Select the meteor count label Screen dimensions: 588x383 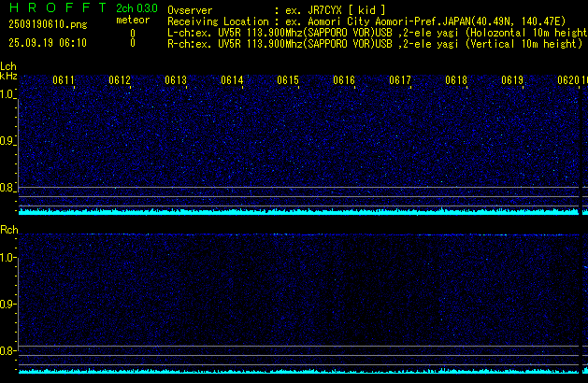(132, 20)
